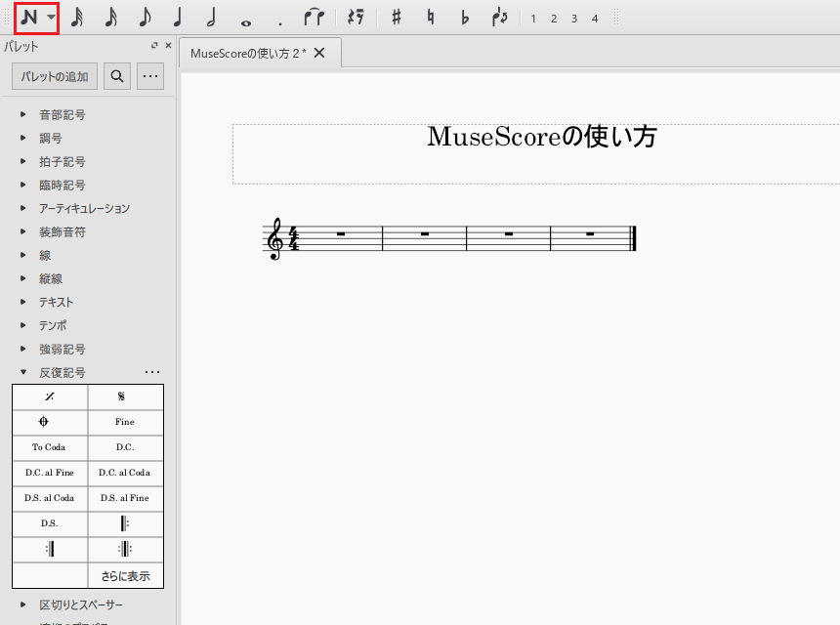Open the note input mode dropdown arrow

tap(51, 18)
